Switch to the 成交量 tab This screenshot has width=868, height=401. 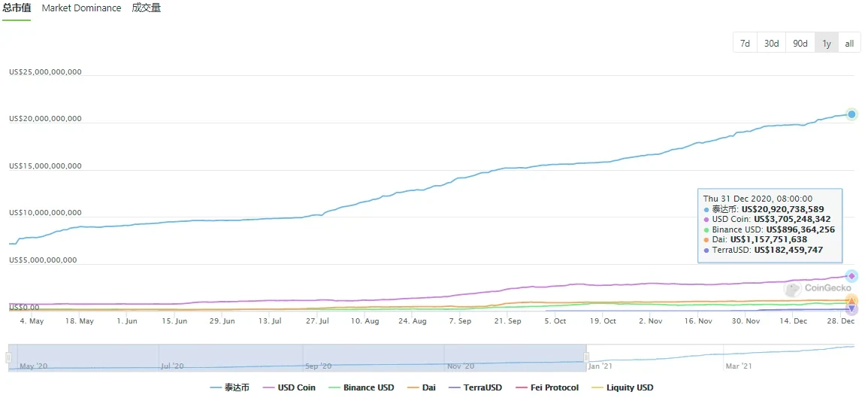click(x=146, y=8)
